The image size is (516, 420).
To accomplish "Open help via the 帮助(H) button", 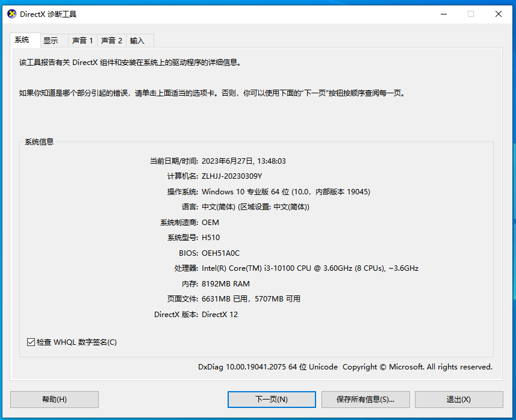I will pyautogui.click(x=54, y=399).
